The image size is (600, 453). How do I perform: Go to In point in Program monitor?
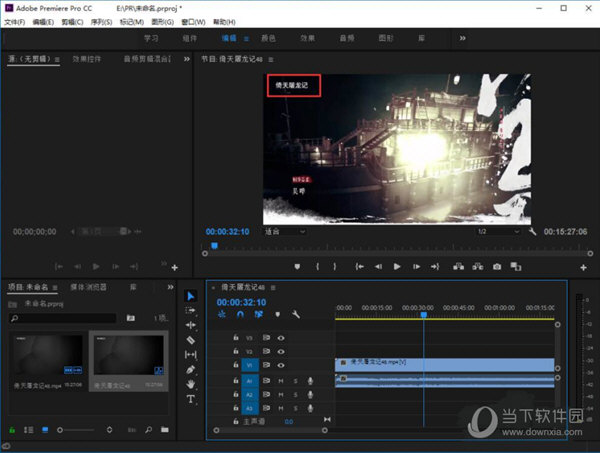click(x=359, y=267)
